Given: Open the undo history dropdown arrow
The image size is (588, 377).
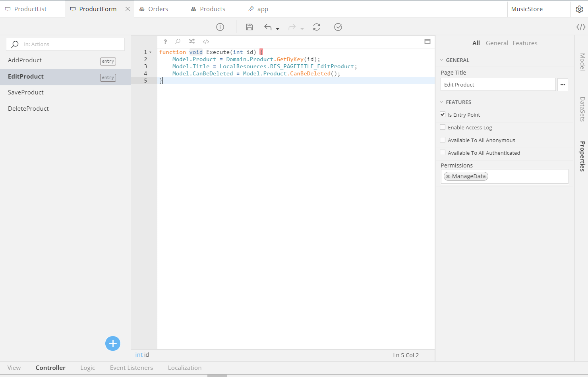Looking at the screenshot, I should pyautogui.click(x=278, y=29).
